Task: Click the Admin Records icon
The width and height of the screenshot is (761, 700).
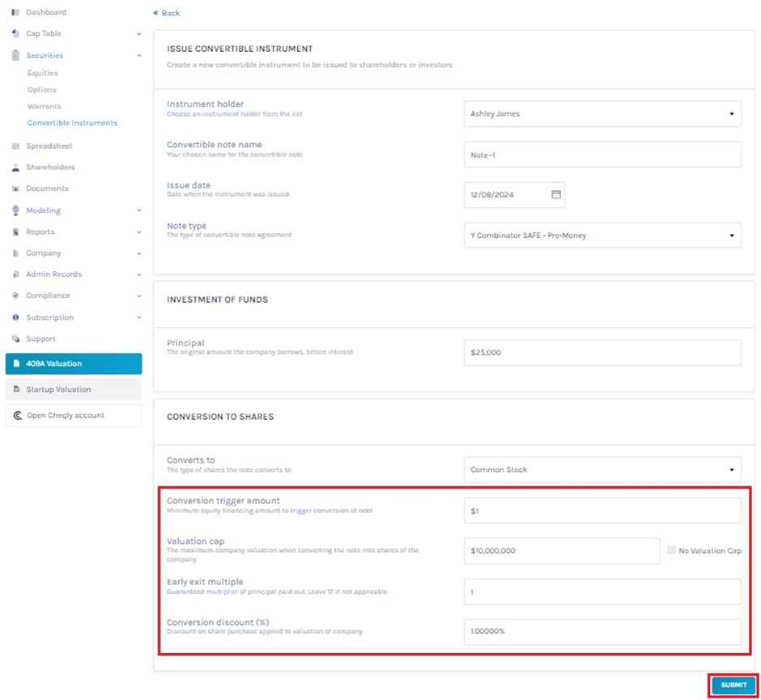Action: (15, 274)
